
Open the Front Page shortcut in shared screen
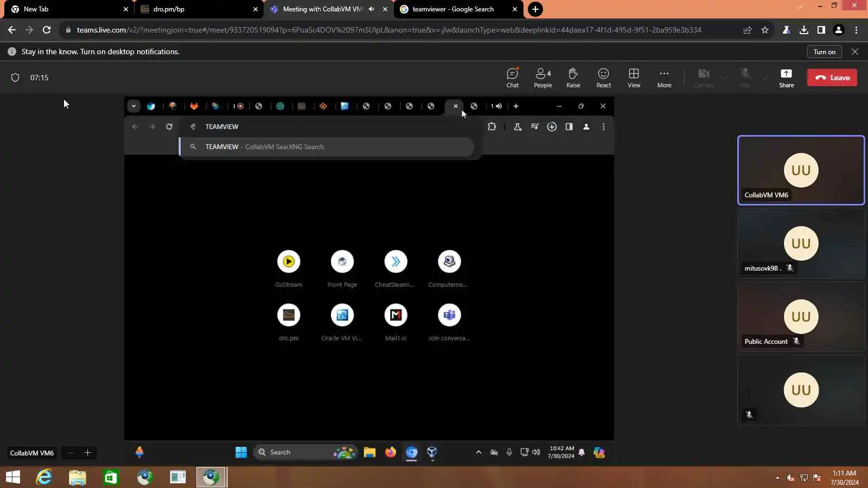coord(342,268)
